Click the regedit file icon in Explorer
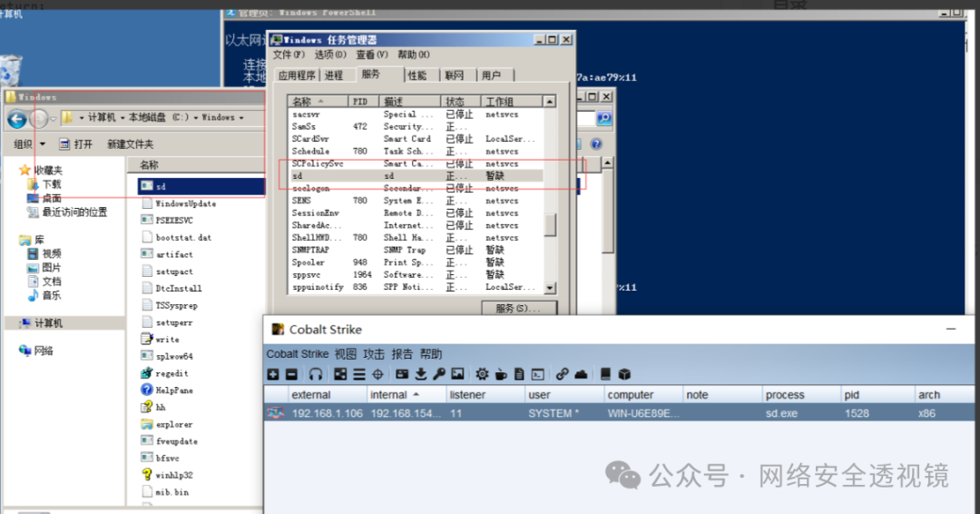This screenshot has width=980, height=514. [x=146, y=373]
